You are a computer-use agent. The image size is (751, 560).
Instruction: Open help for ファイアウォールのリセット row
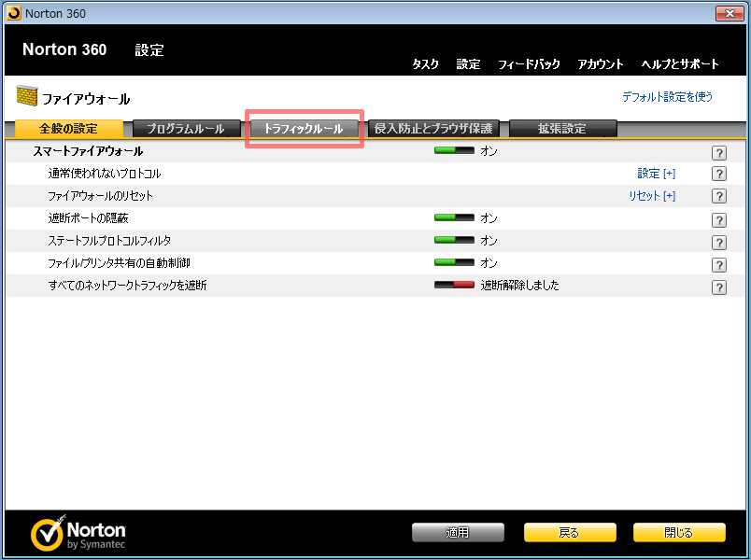[719, 196]
